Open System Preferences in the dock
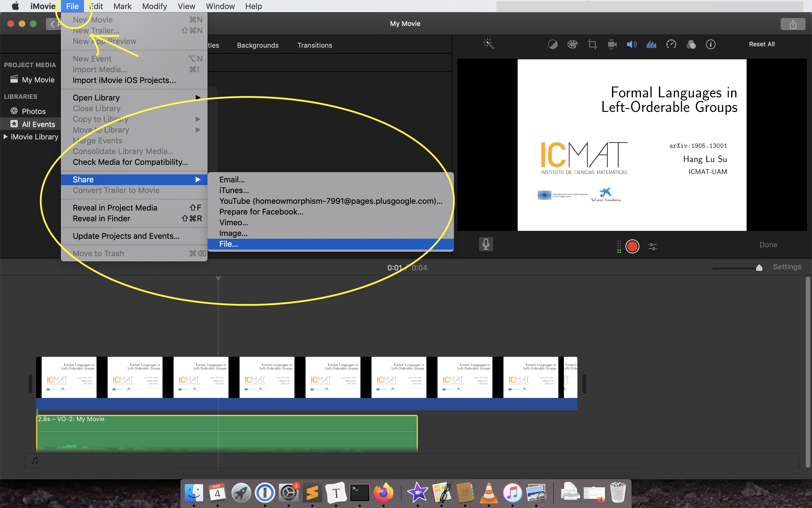Screen dimensions: 812x508 tap(288, 492)
